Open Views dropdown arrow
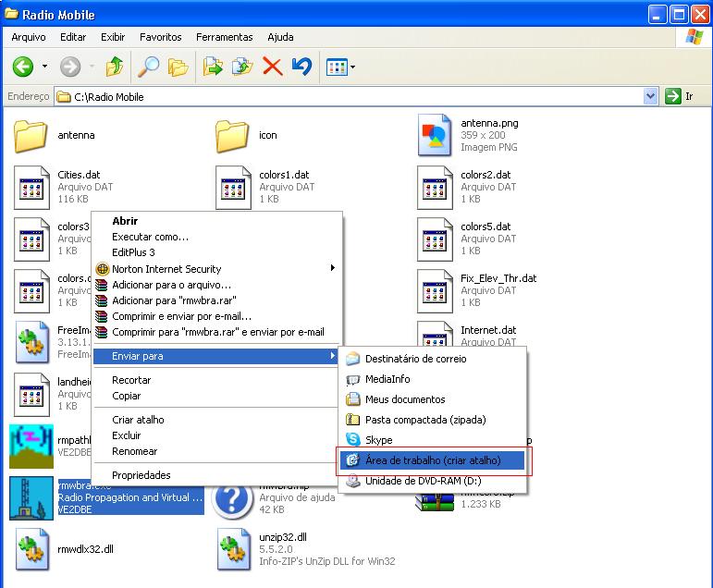 (353, 67)
